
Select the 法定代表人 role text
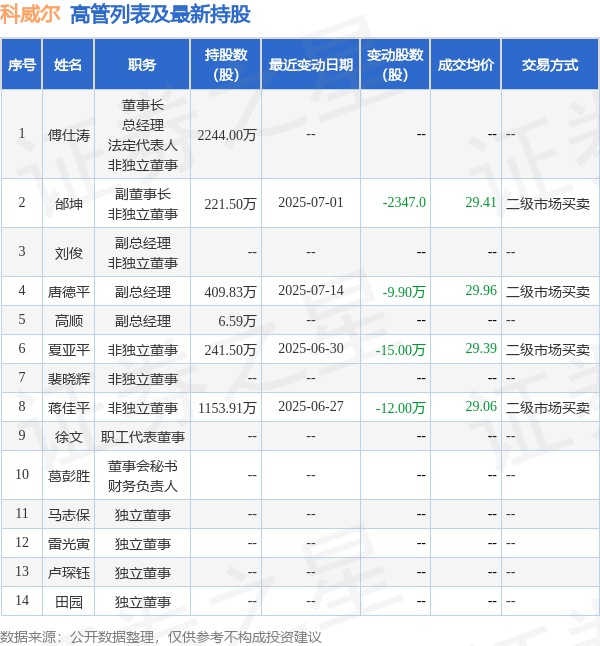pos(143,145)
